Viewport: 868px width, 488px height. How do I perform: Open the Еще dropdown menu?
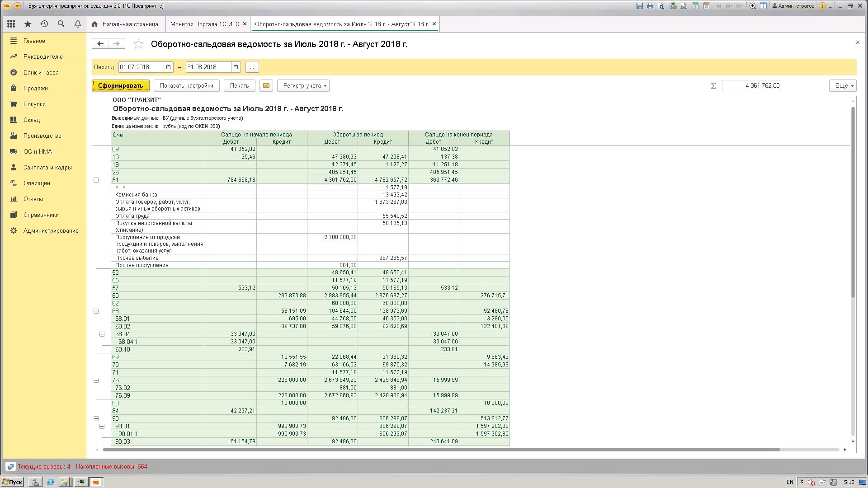843,85
